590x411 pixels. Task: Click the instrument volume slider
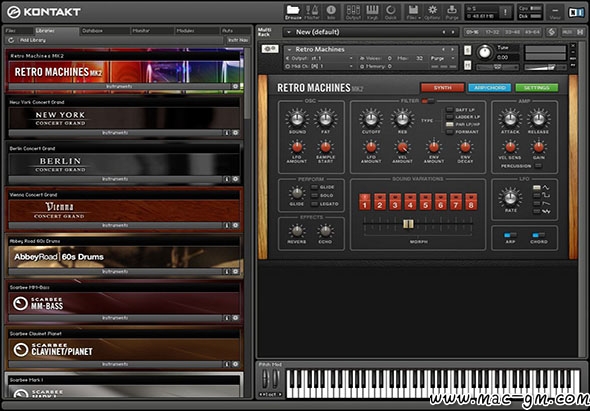click(546, 67)
